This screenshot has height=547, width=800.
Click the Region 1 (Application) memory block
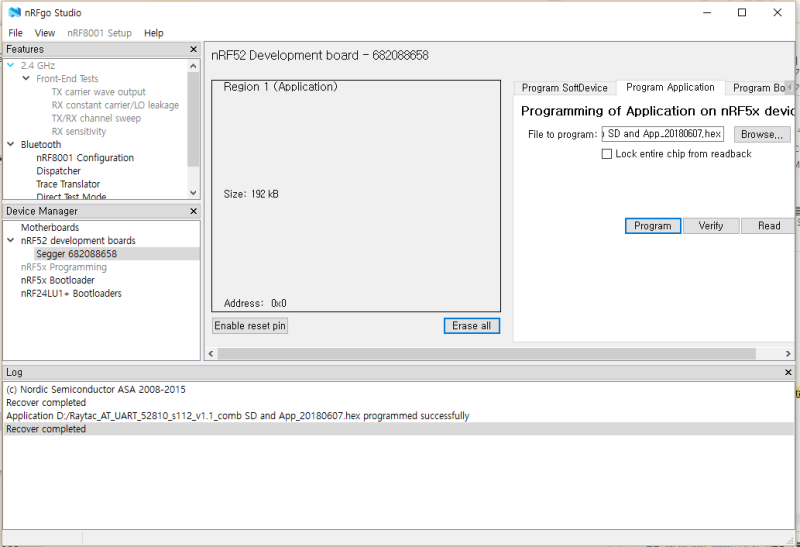point(356,196)
